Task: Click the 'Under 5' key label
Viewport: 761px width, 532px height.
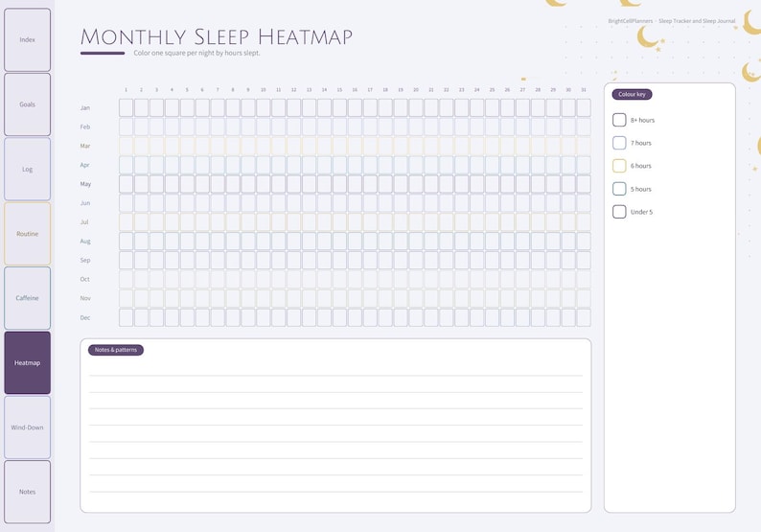Action: click(641, 212)
